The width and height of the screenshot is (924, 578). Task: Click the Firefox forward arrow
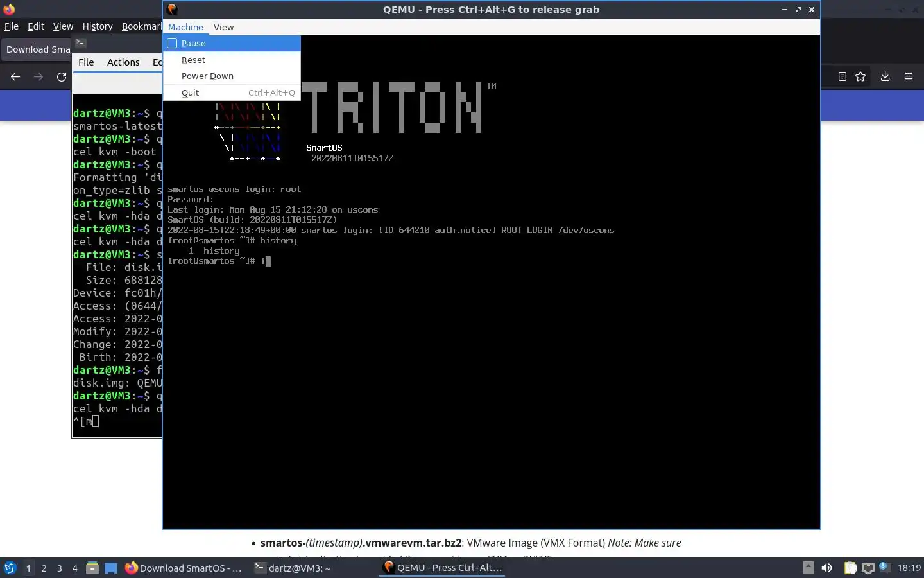tap(38, 76)
